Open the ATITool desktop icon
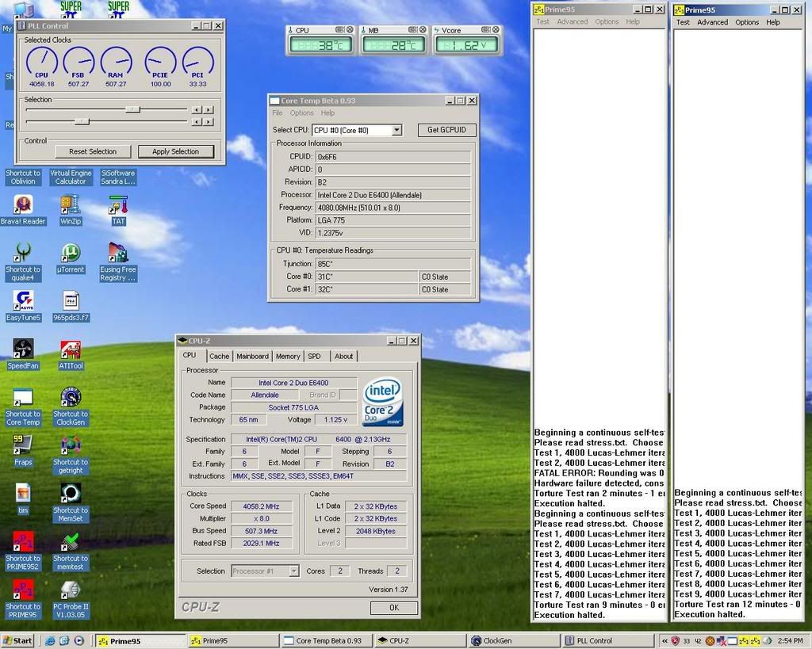The image size is (812, 649). [71, 349]
